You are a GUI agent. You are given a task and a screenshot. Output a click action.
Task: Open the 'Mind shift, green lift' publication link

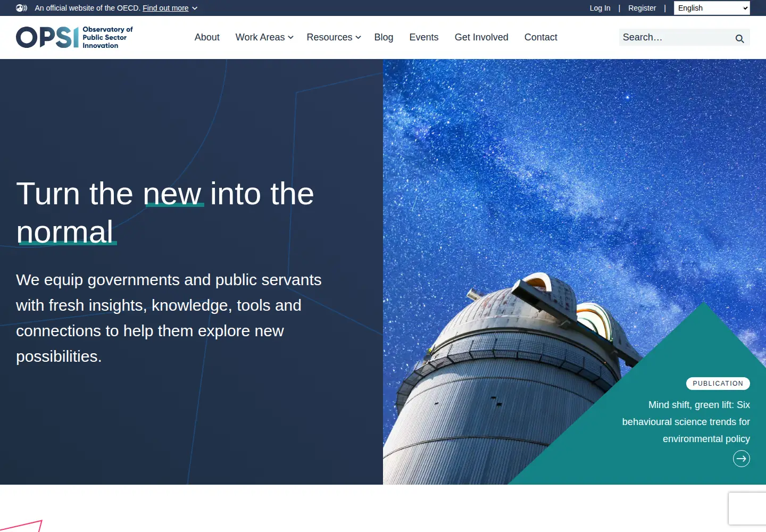point(686,422)
